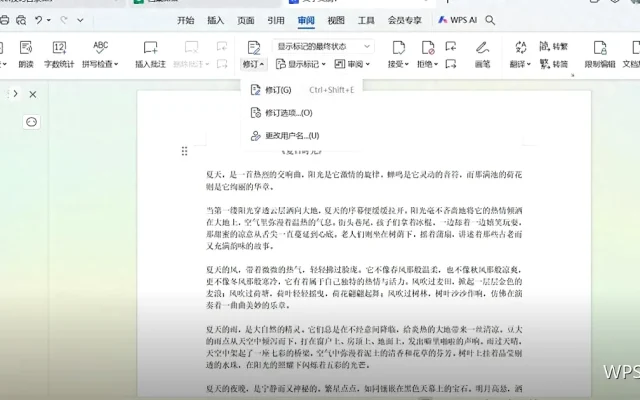Viewport: 640px width, 400px height.
Task: Open print preview from quick access toolbar
Action: click(21, 20)
